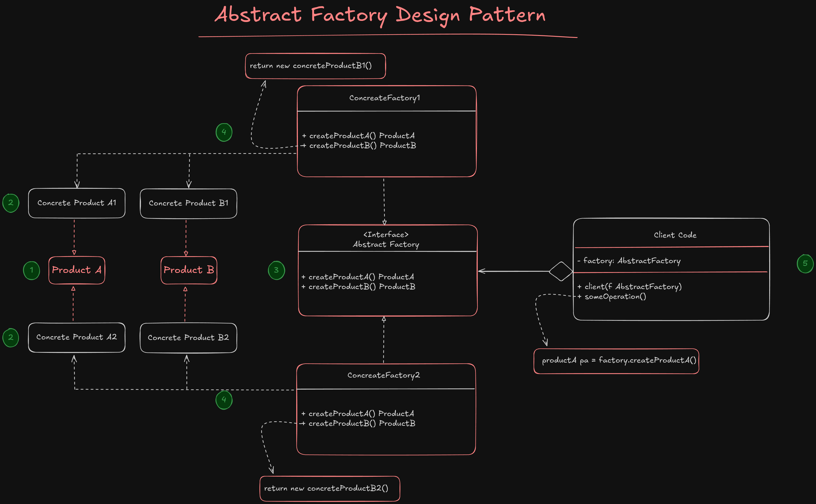This screenshot has height=504, width=816.
Task: Click the Concrete Product A1 box
Action: [x=77, y=203]
